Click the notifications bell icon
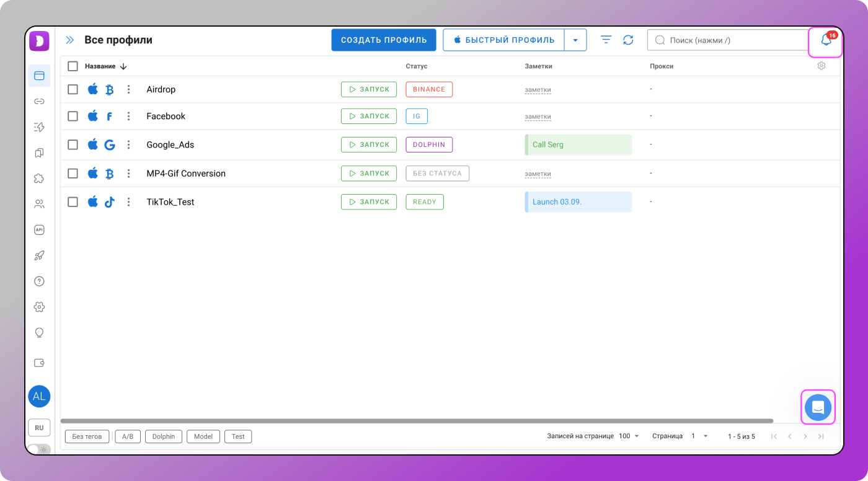868x481 pixels. (825, 41)
